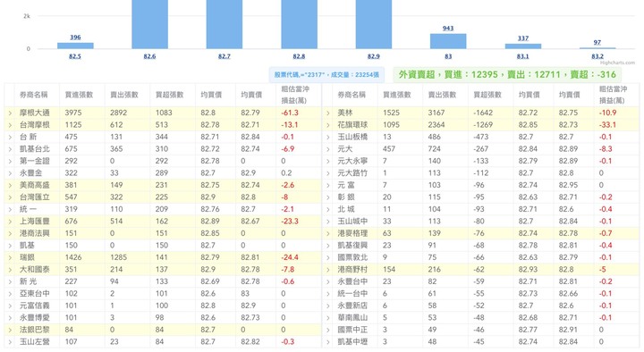Click the 82.5 price bar
The width and height of the screenshot is (644, 352).
[75, 46]
